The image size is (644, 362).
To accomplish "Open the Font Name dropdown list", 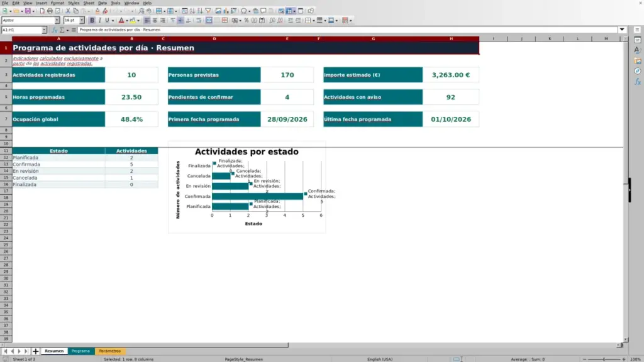I will pos(57,21).
